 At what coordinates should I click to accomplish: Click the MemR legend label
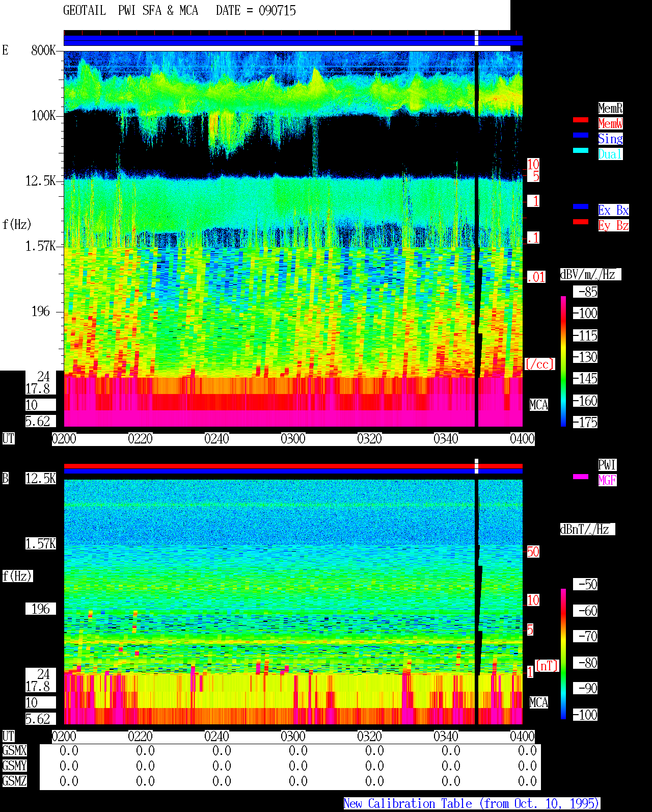coord(610,108)
